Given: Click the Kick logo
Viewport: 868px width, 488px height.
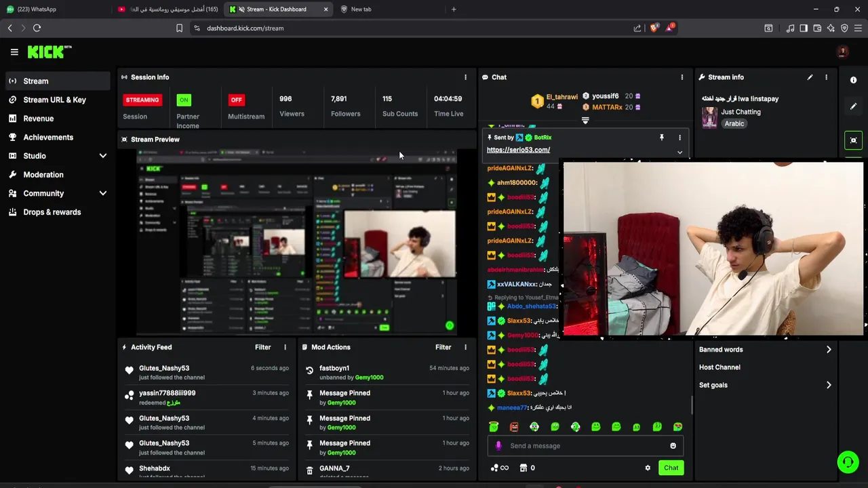Looking at the screenshot, I should coord(49,52).
